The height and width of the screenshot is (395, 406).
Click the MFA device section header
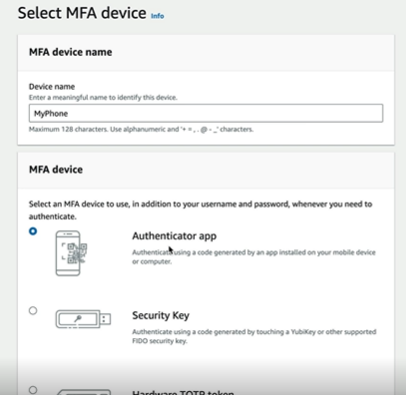56,170
